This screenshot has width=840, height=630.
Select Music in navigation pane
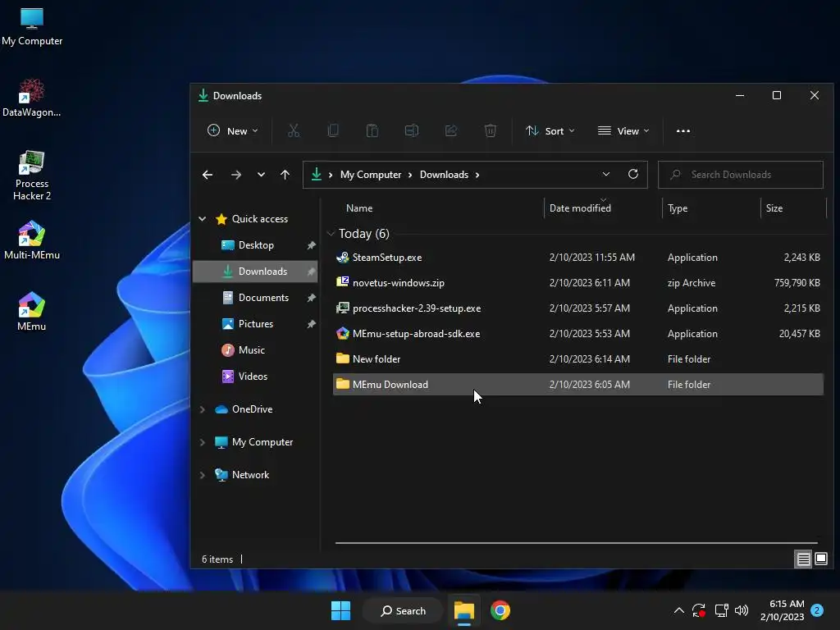pos(255,349)
